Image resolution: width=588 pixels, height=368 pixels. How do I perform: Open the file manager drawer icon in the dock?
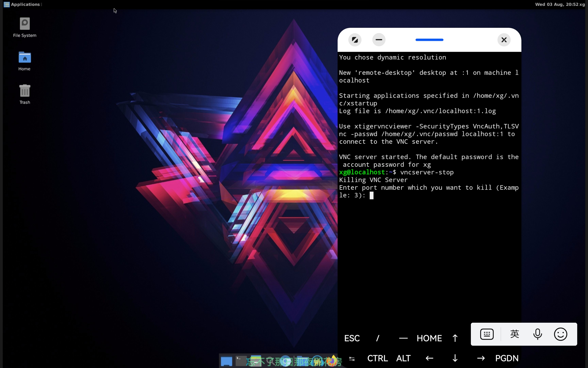256,361
